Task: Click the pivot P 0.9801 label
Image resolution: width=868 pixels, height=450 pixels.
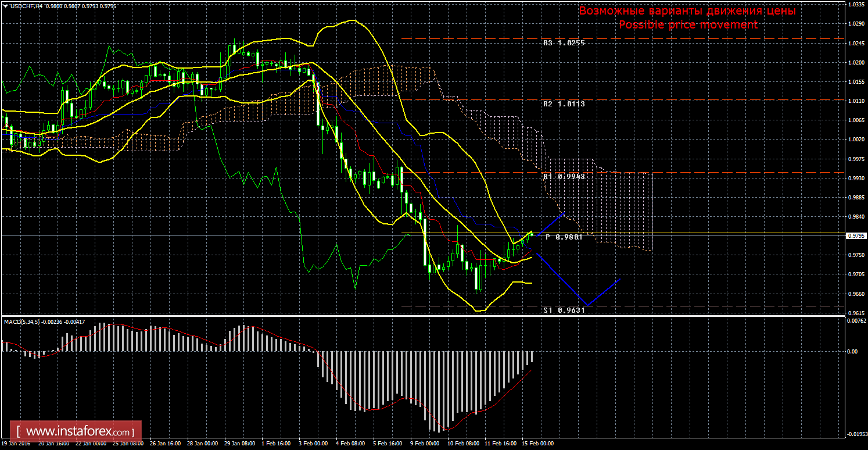Action: pos(564,237)
